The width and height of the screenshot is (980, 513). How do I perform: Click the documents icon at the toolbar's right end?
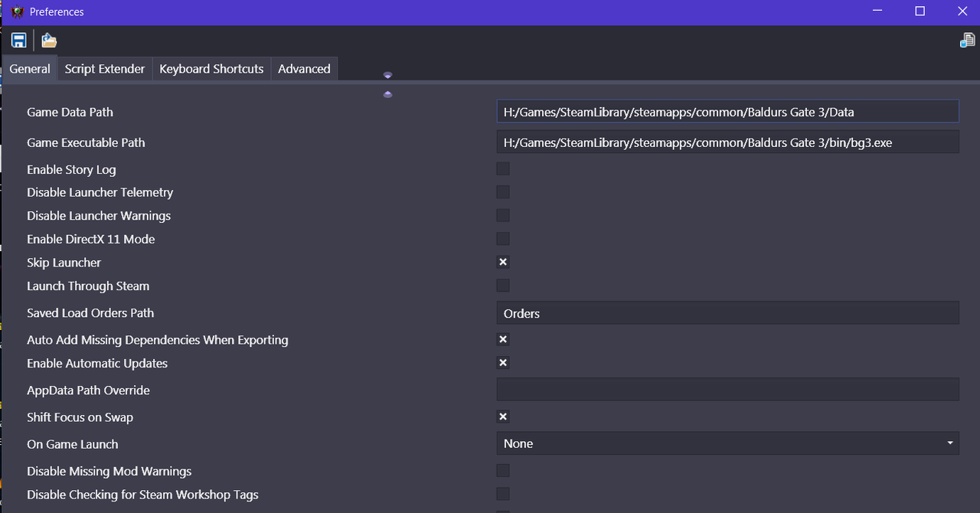click(x=967, y=41)
